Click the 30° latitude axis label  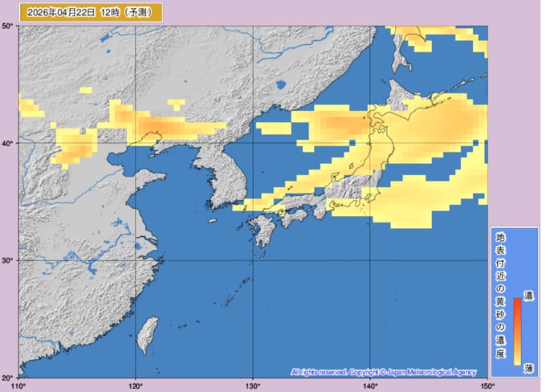7,261
